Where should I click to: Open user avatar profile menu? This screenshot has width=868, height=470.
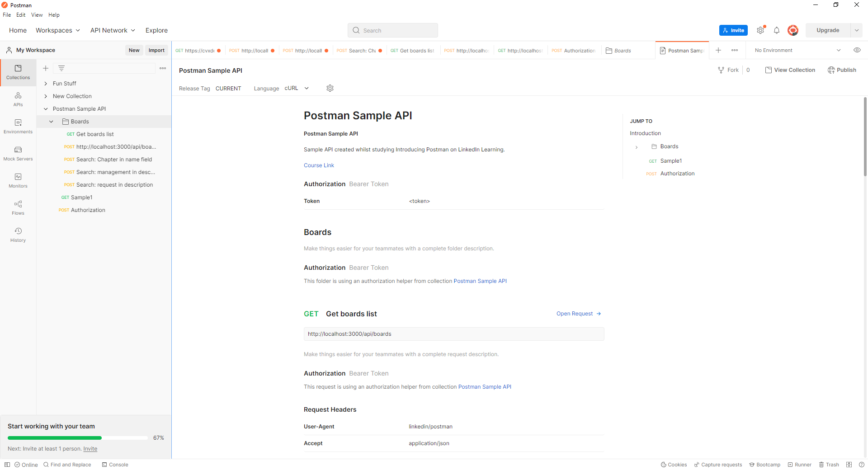[x=793, y=30]
